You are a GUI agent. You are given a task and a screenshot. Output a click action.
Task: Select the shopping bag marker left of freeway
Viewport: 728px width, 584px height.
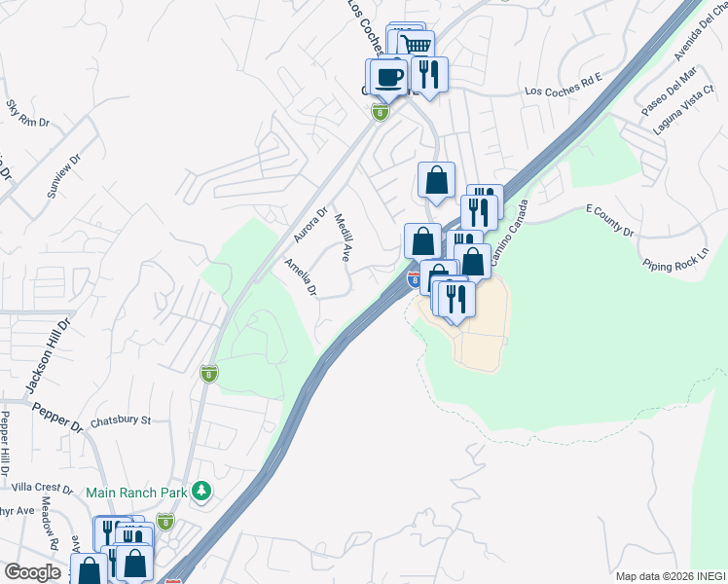coord(422,241)
